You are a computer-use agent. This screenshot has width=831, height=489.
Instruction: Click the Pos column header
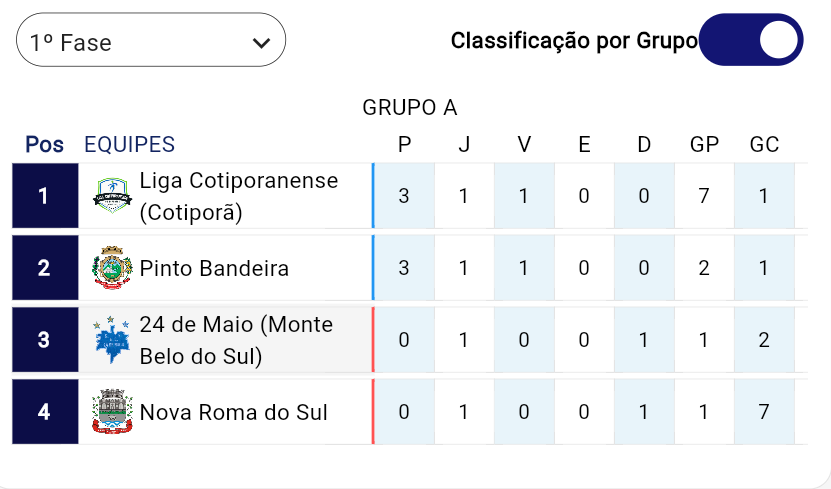point(44,144)
